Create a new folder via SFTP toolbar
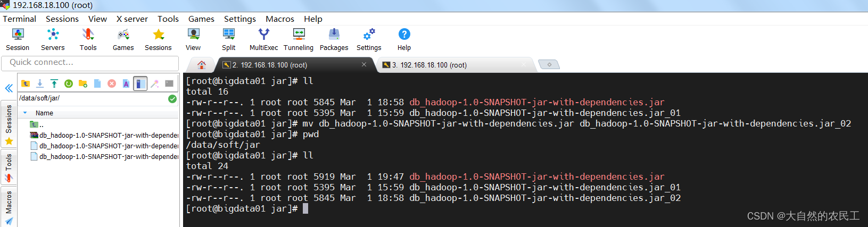The image size is (868, 227). click(x=83, y=83)
